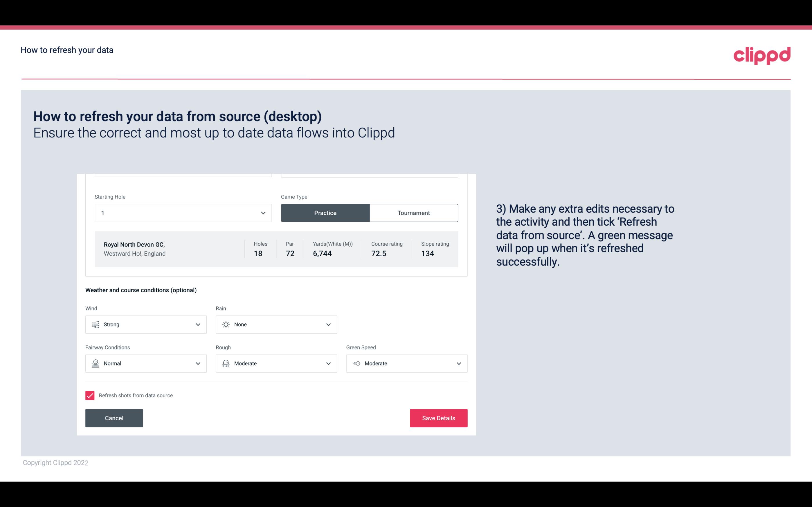Screen dimensions: 812x507
Task: Click the fairway conditions icon
Action: (95, 363)
